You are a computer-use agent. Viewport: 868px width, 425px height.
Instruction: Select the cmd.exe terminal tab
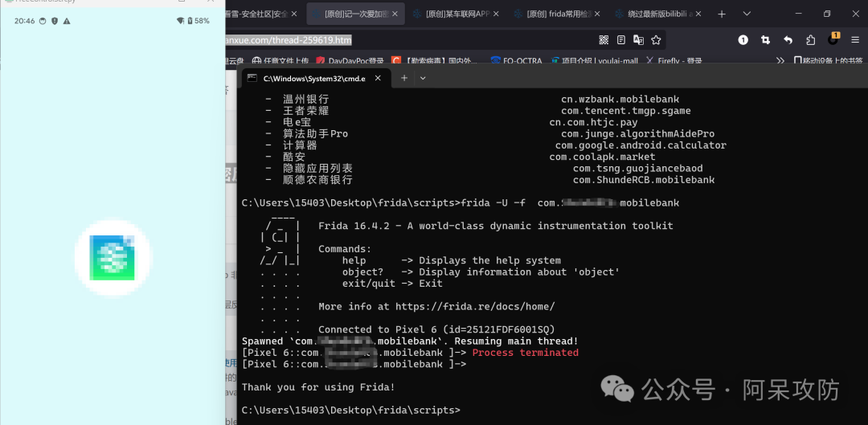316,78
